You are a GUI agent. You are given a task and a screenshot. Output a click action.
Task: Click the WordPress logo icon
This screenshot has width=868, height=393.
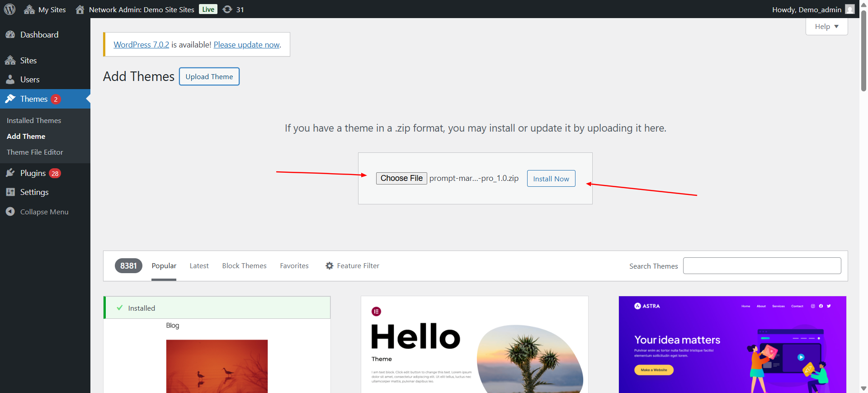pos(9,9)
